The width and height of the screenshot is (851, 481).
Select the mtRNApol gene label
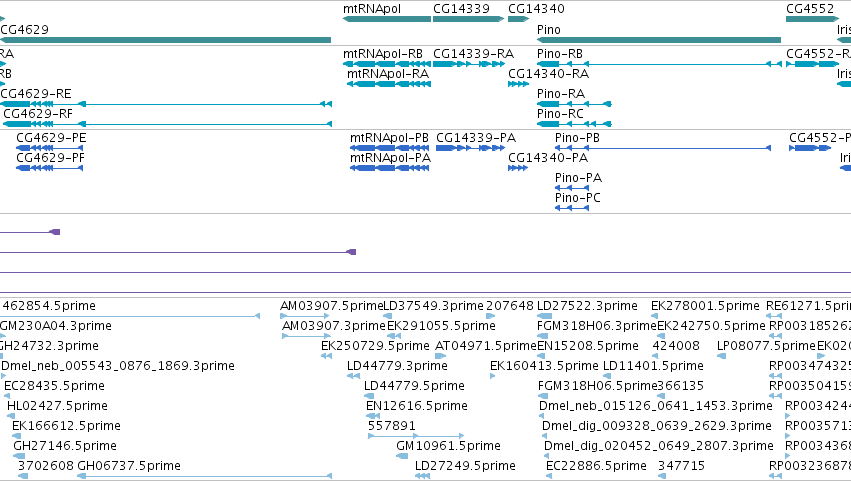click(x=372, y=9)
